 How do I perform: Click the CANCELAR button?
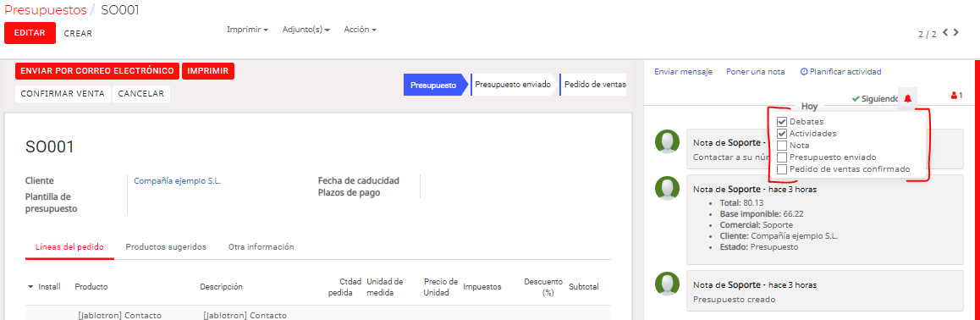click(x=141, y=94)
